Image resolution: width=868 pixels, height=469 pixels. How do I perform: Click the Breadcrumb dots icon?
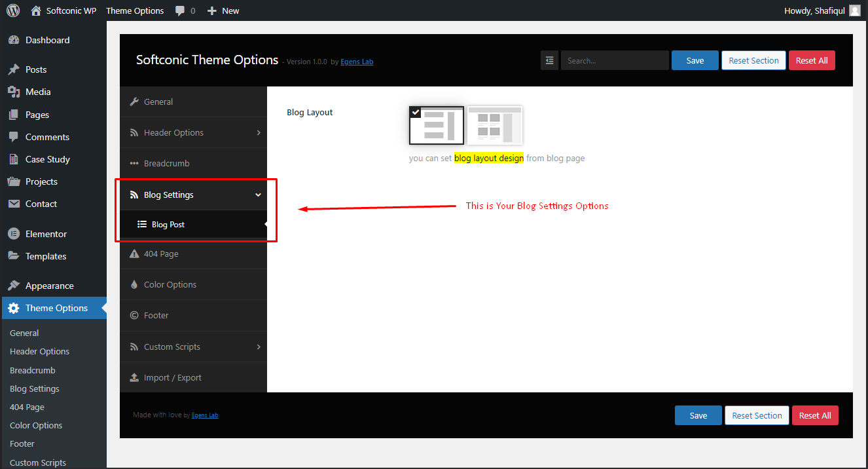(x=134, y=163)
